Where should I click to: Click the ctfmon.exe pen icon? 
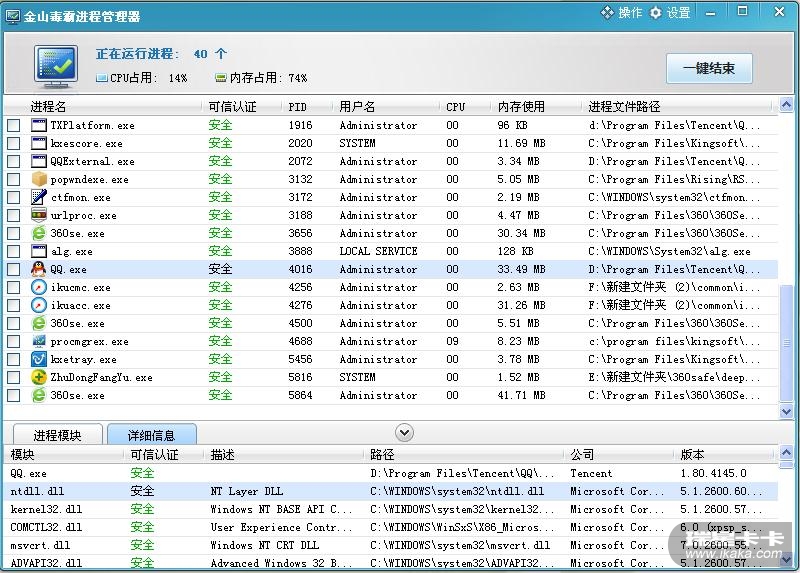click(x=39, y=197)
